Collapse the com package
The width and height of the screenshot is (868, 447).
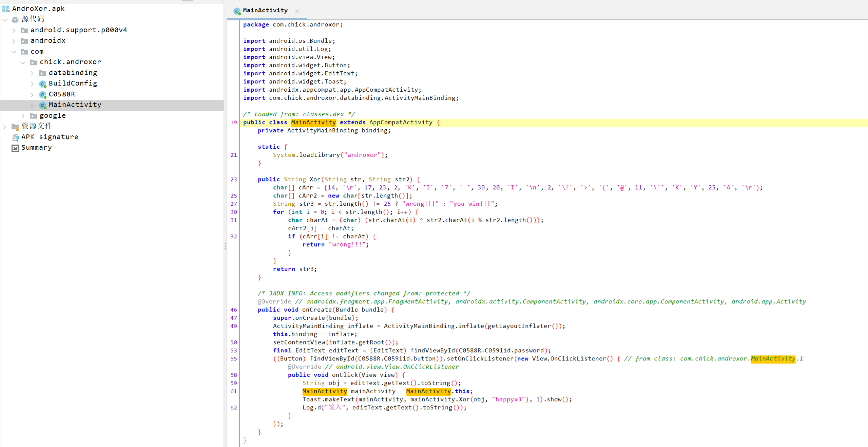tap(14, 52)
